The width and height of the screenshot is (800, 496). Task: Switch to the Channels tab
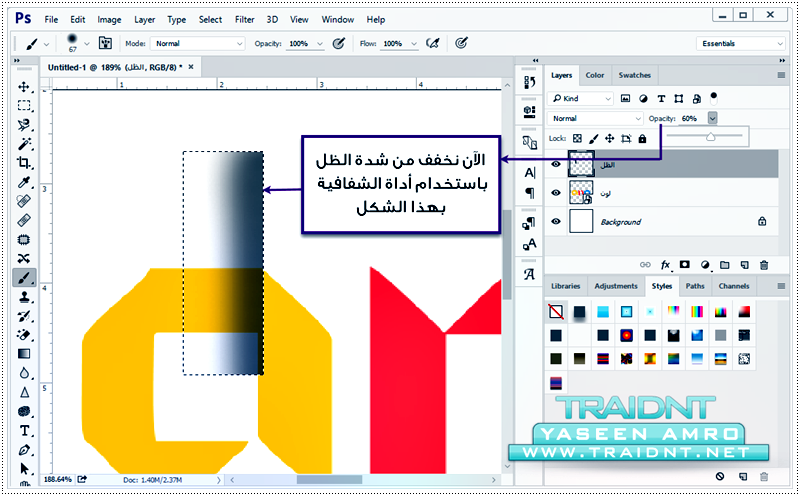pyautogui.click(x=734, y=286)
